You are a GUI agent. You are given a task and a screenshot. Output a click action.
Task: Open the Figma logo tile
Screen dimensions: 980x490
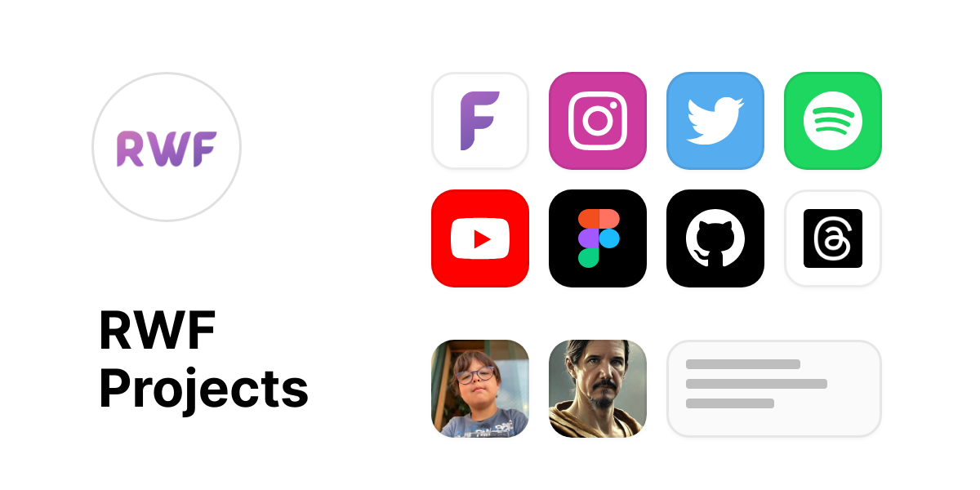598,238
